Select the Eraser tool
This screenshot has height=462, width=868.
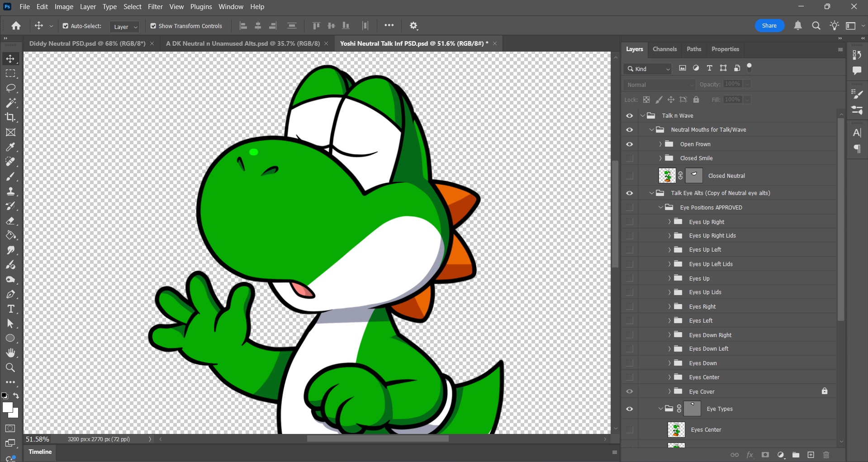click(x=10, y=220)
